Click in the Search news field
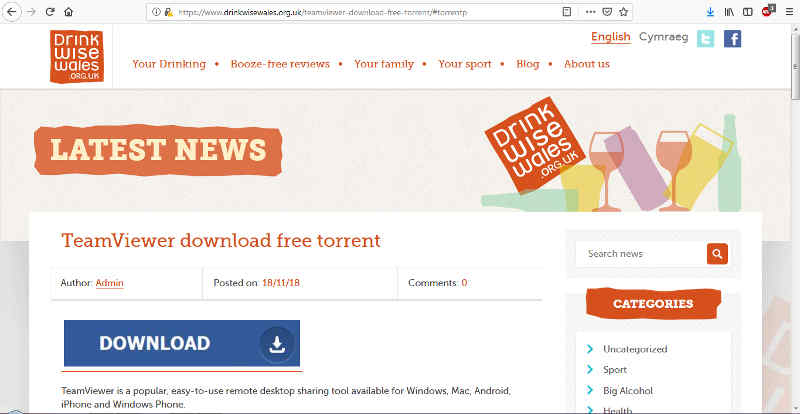 [641, 254]
